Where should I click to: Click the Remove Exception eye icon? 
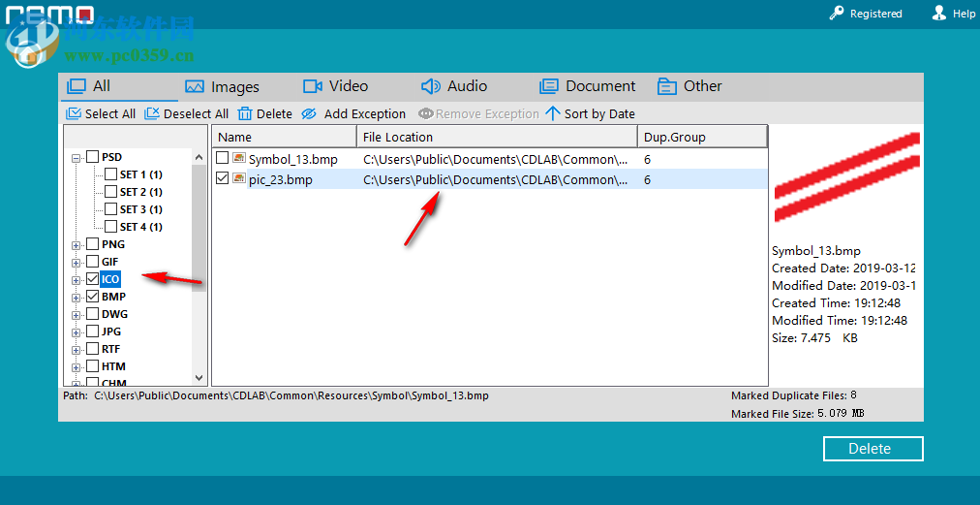tap(426, 113)
